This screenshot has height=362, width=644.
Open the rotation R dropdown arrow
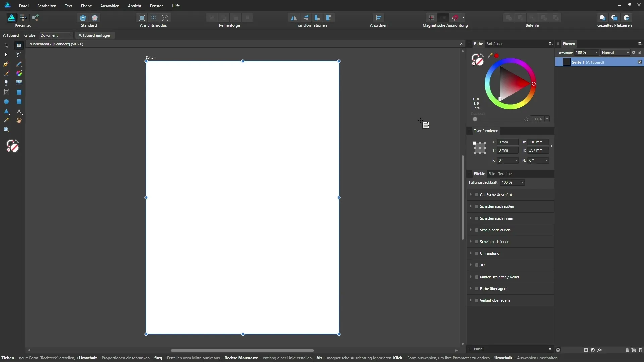[x=516, y=160]
